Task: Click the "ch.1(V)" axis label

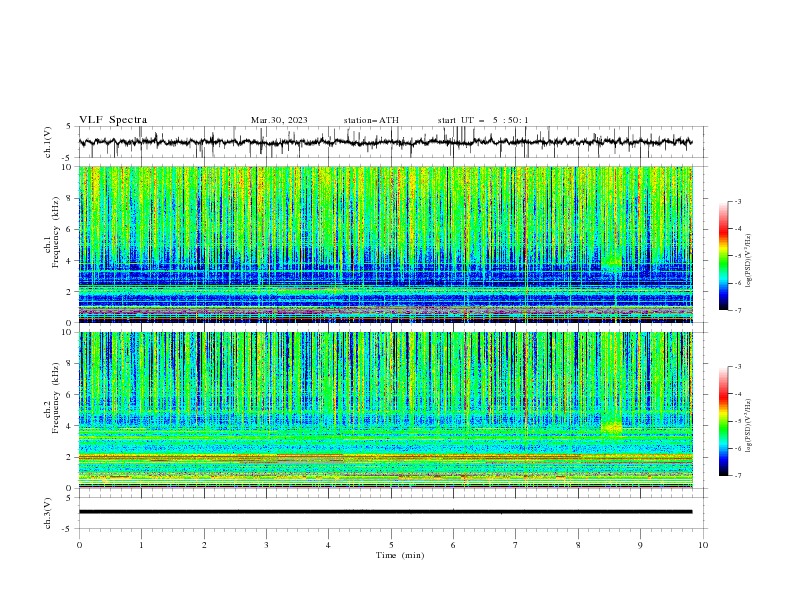Action: click(47, 142)
